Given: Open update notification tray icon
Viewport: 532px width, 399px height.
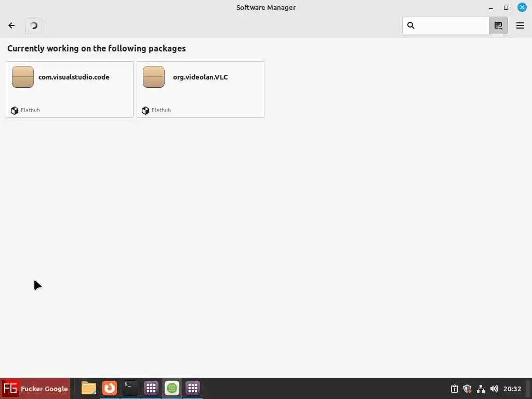Looking at the screenshot, I should (x=455, y=389).
